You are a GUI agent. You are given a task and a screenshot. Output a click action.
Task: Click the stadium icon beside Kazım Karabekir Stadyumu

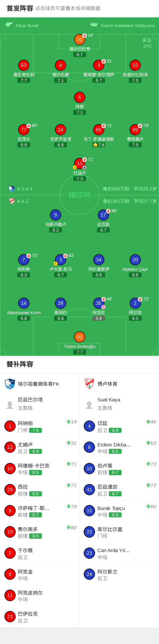point(94,24)
